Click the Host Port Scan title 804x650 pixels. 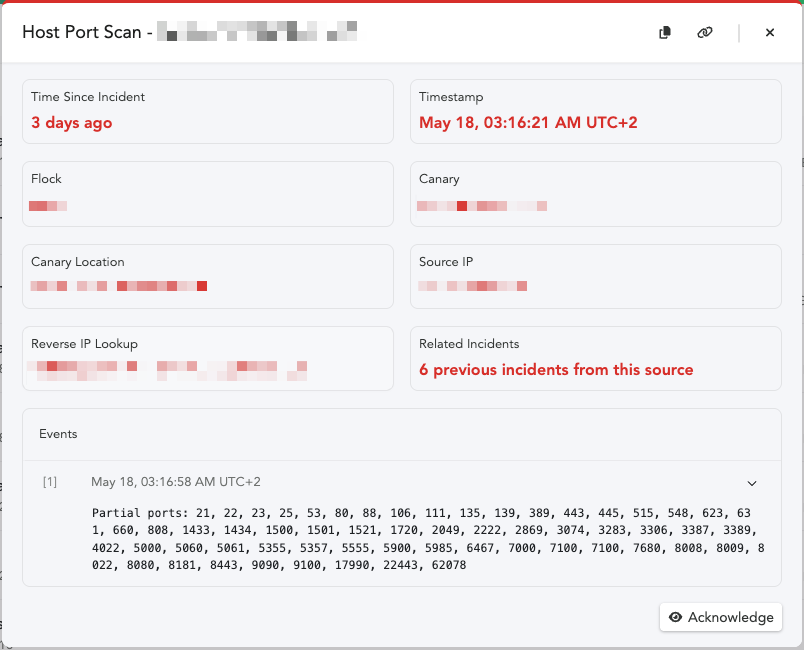click(86, 33)
